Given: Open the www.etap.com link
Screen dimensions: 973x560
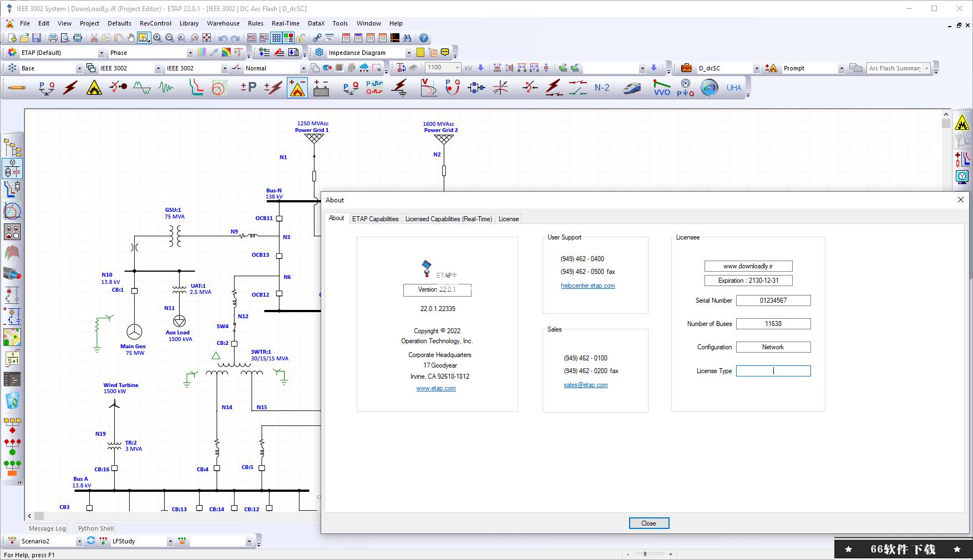Looking at the screenshot, I should pos(436,388).
